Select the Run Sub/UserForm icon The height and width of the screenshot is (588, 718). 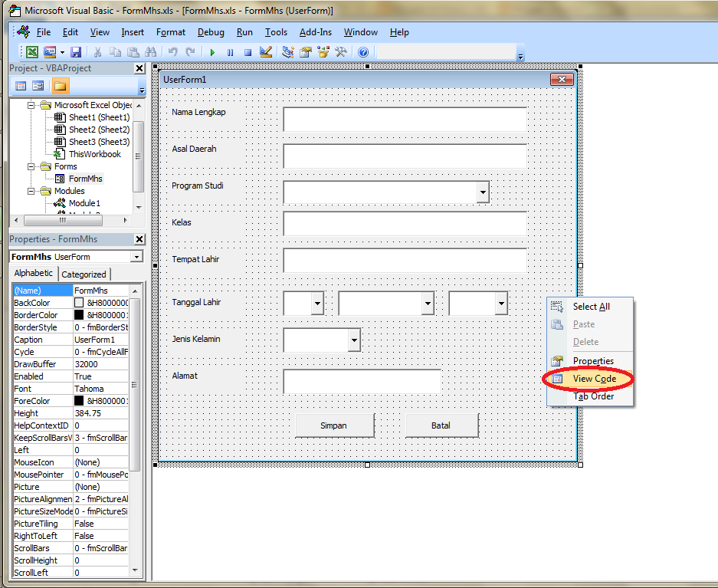click(x=212, y=51)
